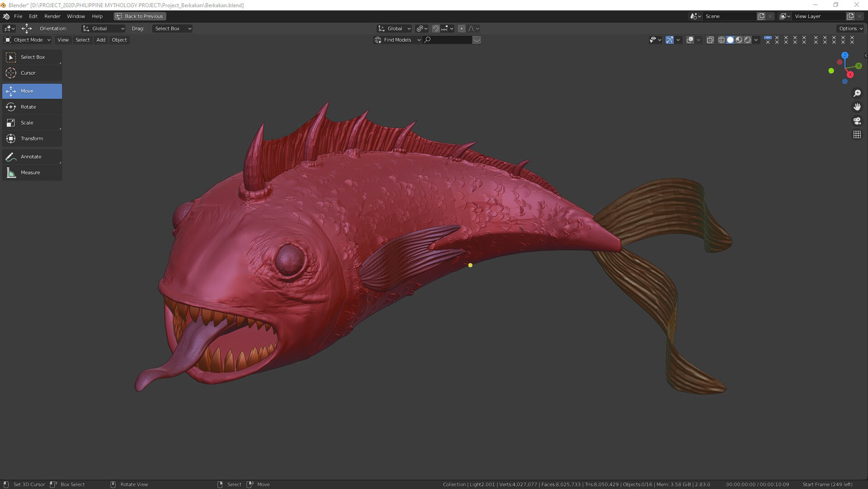
Task: Open the viewport Options button
Action: 850,28
